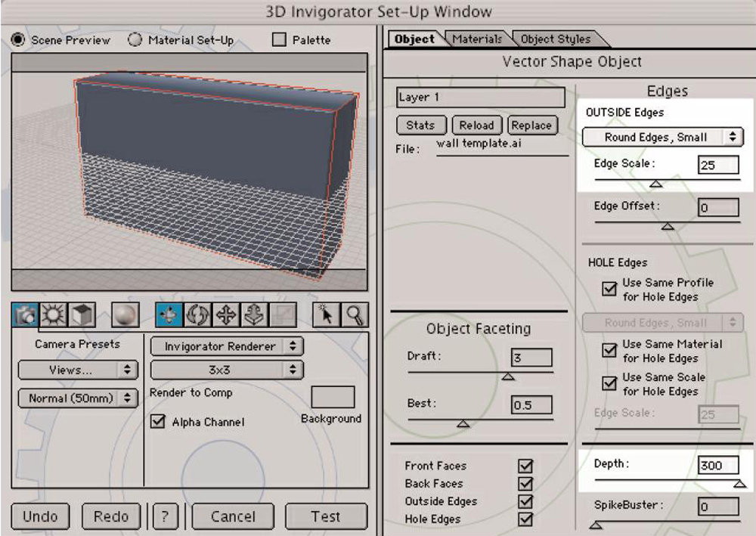
Task: Select the Material Set-Up radio button
Action: (135, 39)
